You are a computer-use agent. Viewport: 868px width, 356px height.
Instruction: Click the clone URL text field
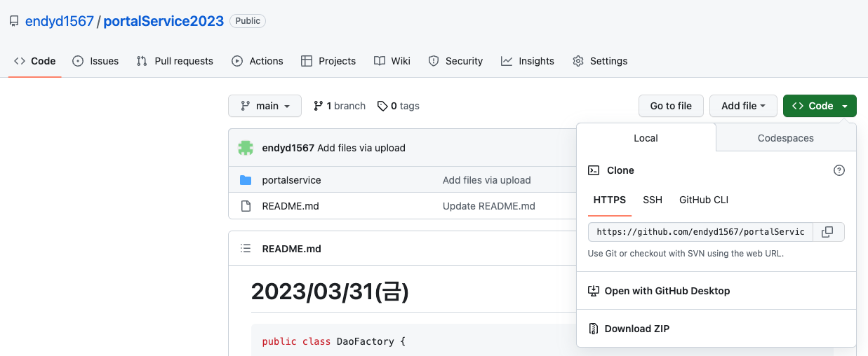click(700, 232)
